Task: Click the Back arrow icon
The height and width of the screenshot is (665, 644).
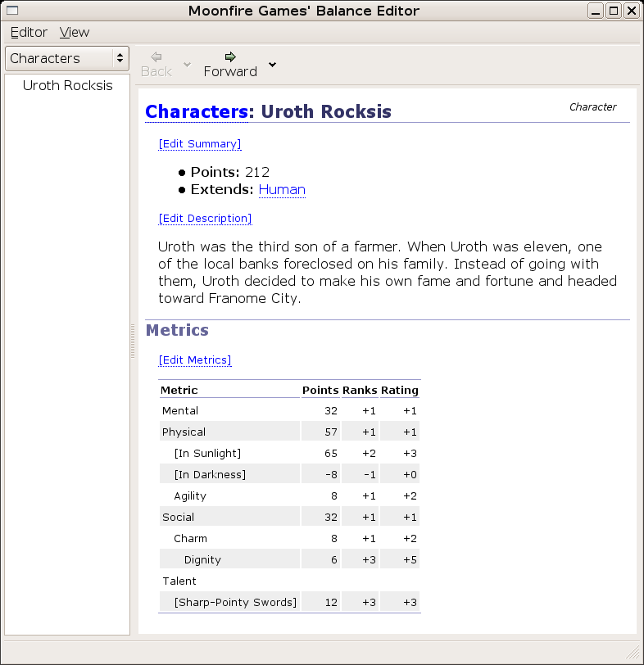Action: pyautogui.click(x=156, y=57)
